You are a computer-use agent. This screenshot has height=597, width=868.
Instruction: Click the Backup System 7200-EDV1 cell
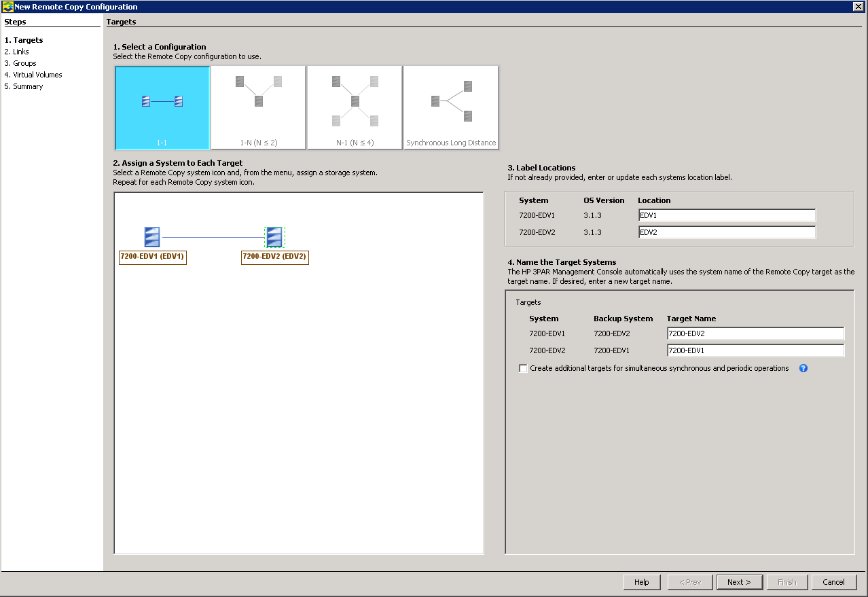[612, 350]
